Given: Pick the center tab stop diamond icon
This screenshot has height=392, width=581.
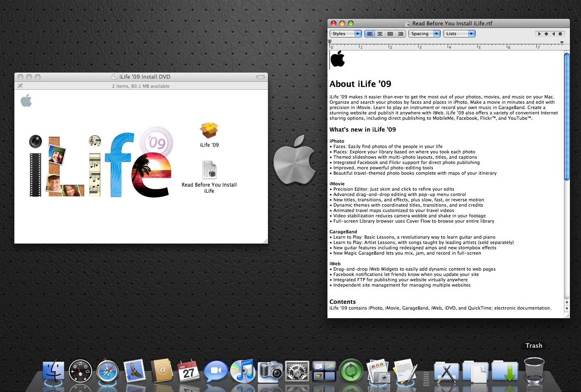Looking at the screenshot, I should (546, 34).
